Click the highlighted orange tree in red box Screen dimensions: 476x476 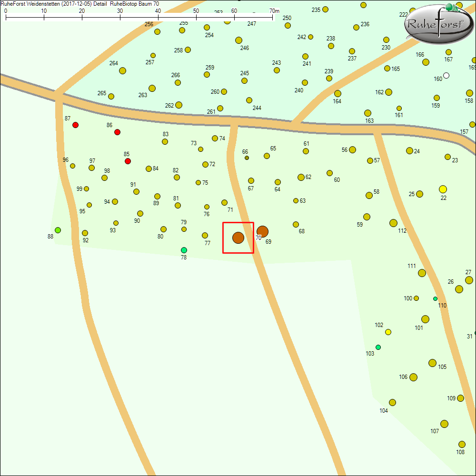coord(238,238)
